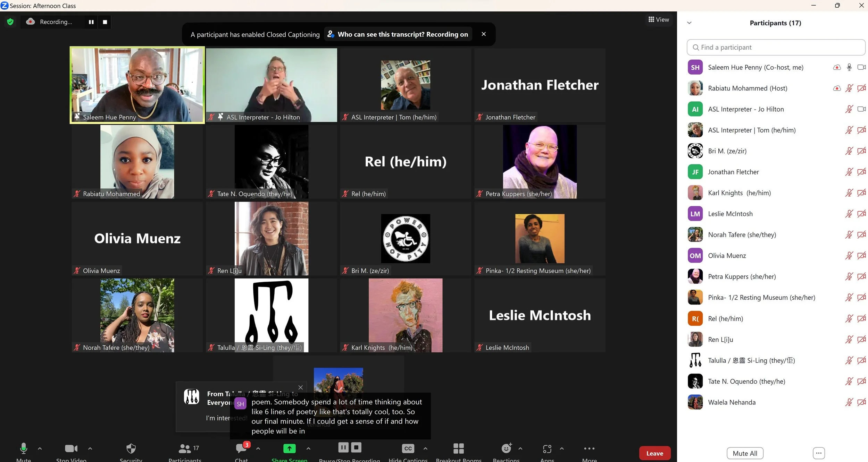
Task: Collapse the Participants panel chevron
Action: [x=689, y=23]
